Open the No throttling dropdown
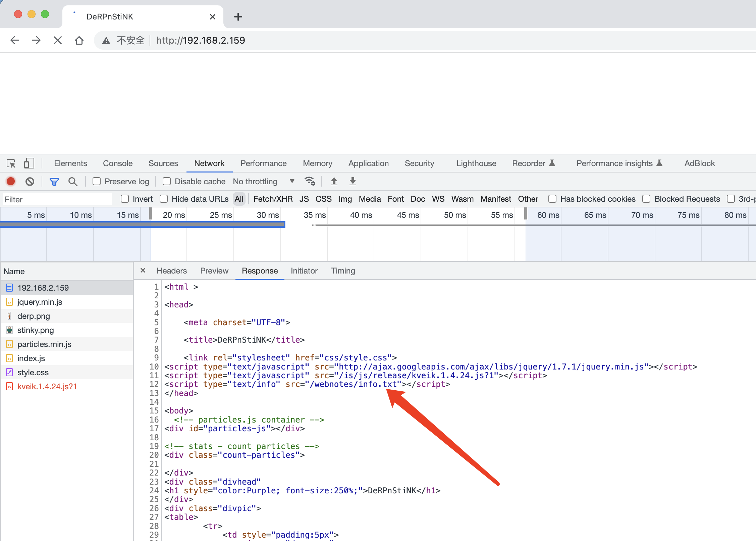756x541 pixels. pyautogui.click(x=264, y=182)
